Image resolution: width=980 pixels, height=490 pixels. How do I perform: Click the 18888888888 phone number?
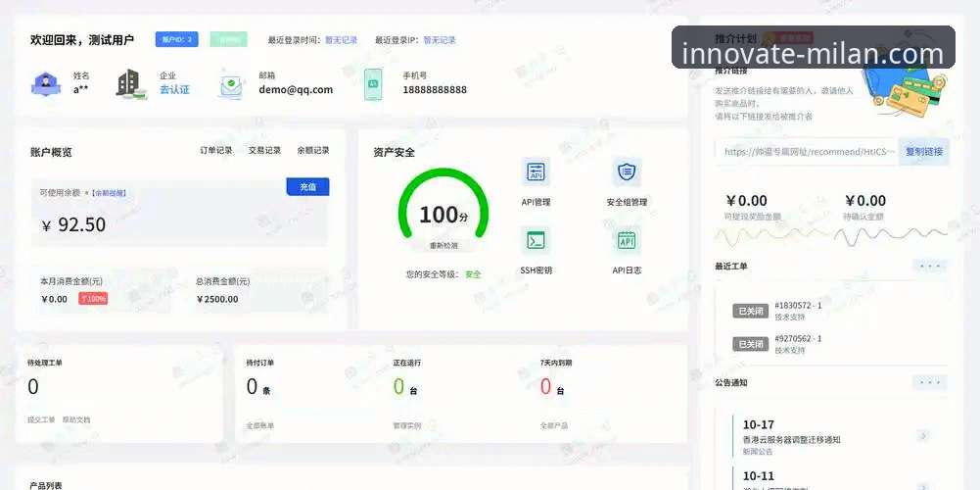point(435,89)
